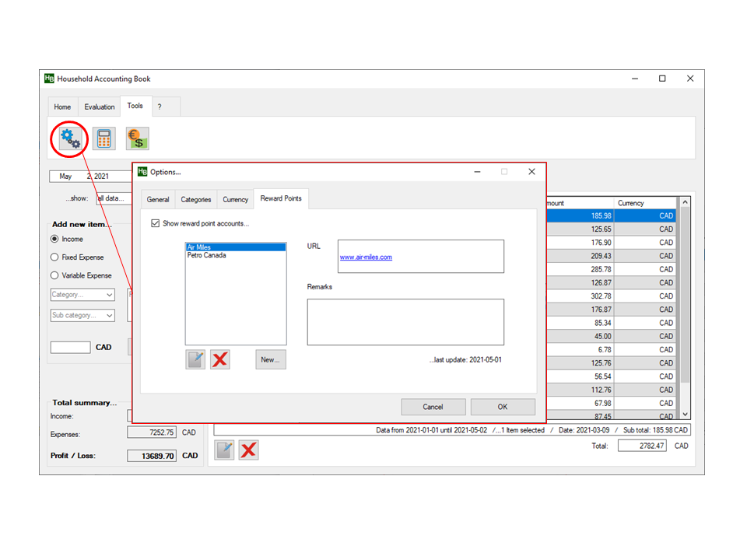The height and width of the screenshot is (560, 747).
Task: Click the edit entry icon below table
Action: 224,450
